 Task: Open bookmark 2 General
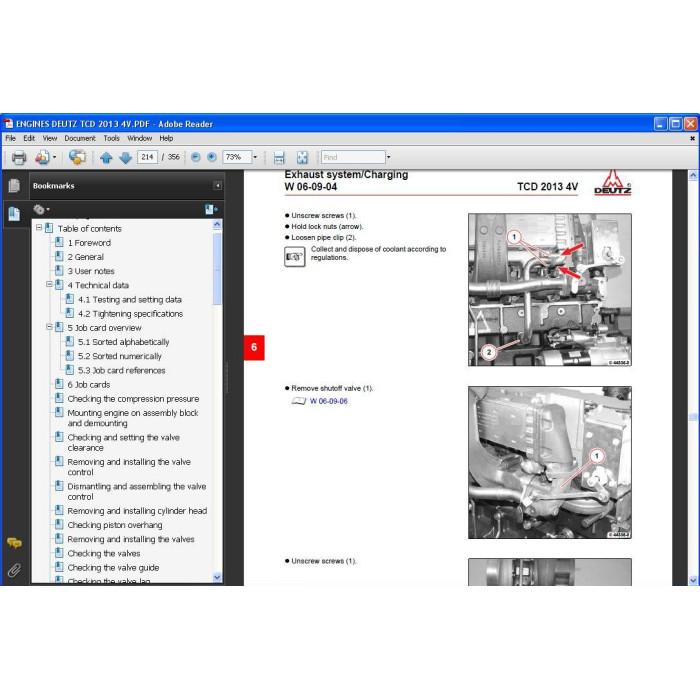(86, 257)
